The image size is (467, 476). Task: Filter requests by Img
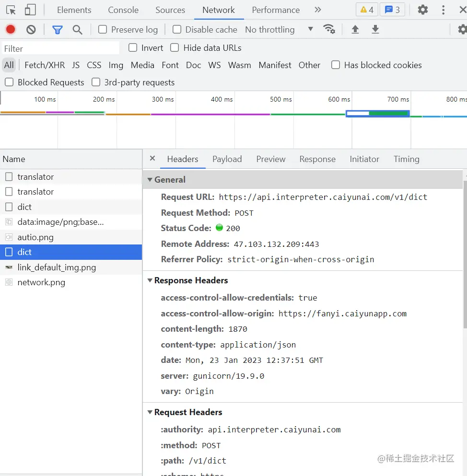[x=116, y=65]
